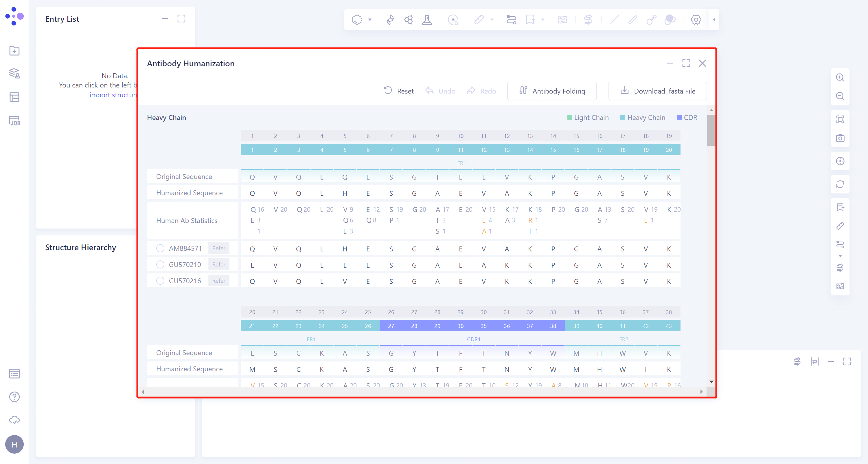Click the Reset option
The height and width of the screenshot is (464, 868).
399,91
